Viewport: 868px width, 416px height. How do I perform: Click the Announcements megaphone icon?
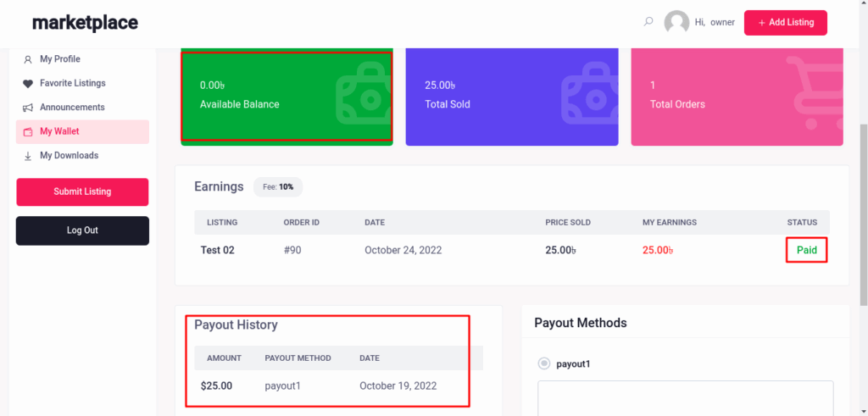point(28,108)
